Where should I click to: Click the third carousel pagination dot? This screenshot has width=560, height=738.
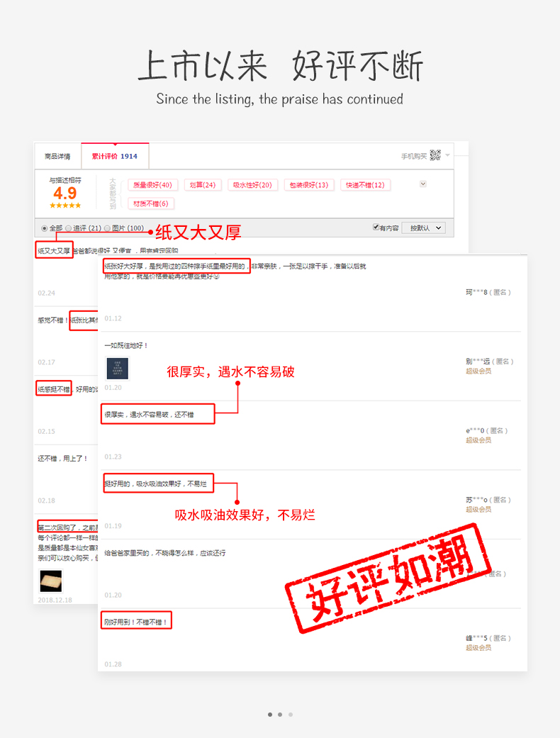pyautogui.click(x=291, y=715)
